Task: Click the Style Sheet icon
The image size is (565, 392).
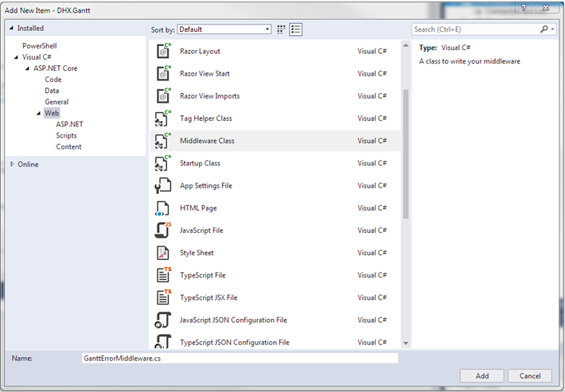Action: click(162, 253)
